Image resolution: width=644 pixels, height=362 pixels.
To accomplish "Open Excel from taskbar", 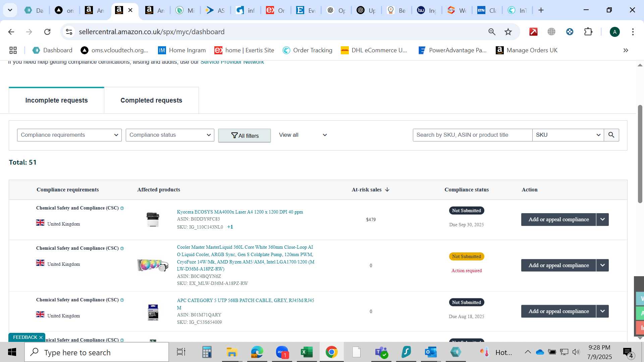I will pos(307,352).
